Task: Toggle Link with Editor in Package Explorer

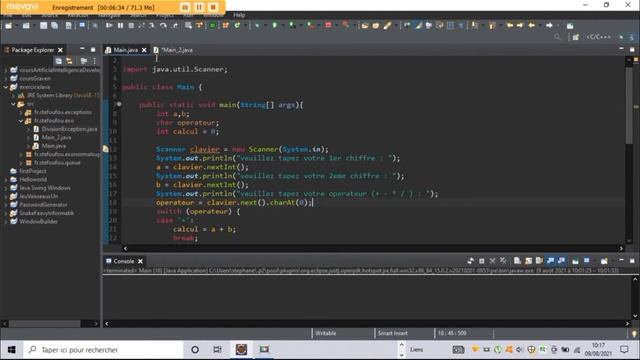Action: [x=69, y=61]
